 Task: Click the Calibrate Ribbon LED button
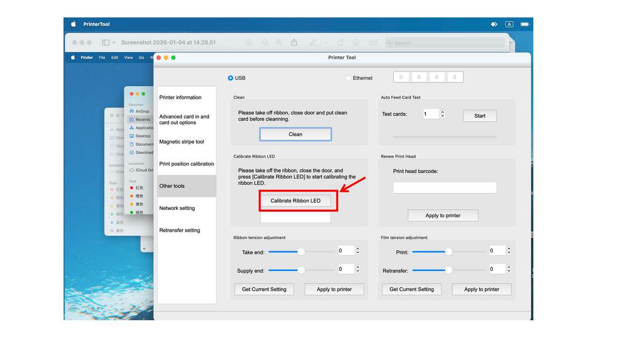295,201
